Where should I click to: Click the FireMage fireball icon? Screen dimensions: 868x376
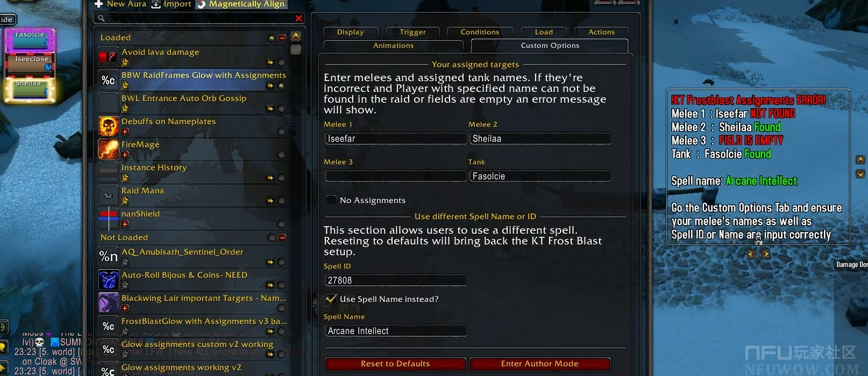tap(109, 149)
